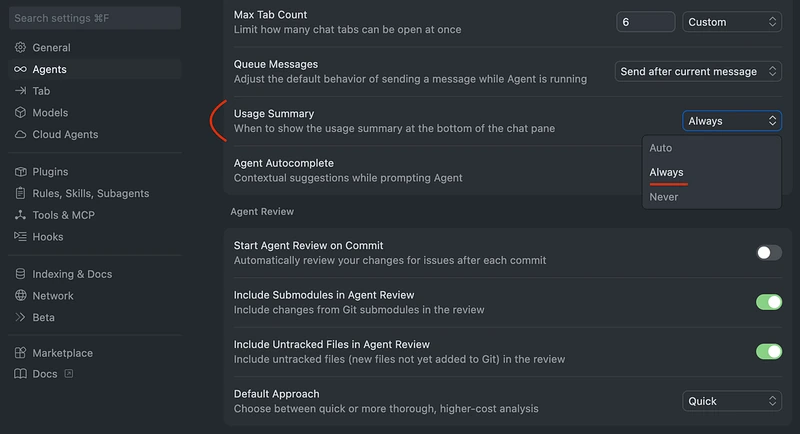Open the Network globe icon
The height and width of the screenshot is (434, 800).
coord(20,296)
